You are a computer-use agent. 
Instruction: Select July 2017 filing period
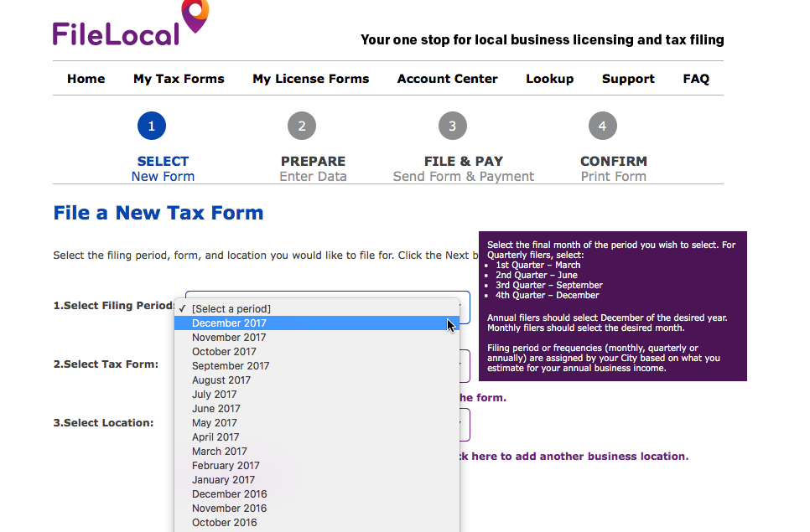tap(317, 395)
